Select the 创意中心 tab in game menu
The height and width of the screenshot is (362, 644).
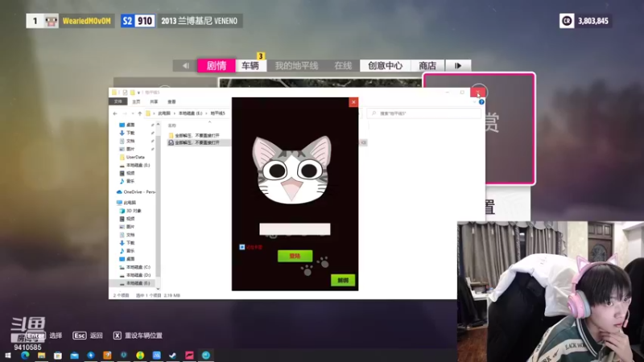tap(386, 66)
